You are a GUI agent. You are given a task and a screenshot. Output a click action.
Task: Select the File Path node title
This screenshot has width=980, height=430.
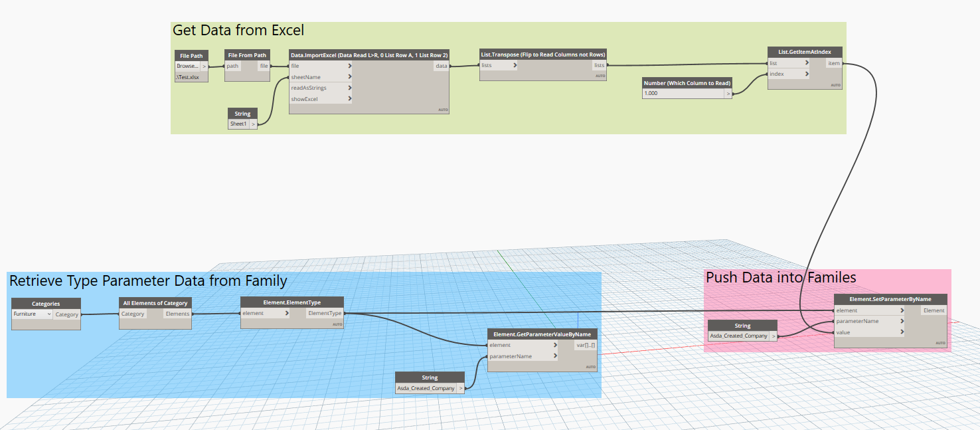(x=192, y=55)
